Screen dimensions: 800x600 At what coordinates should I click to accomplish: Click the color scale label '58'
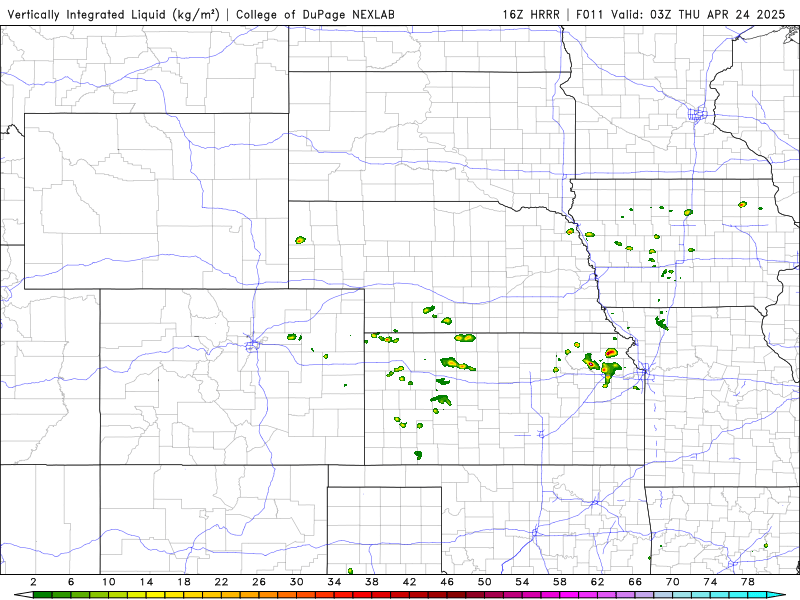coord(560,582)
